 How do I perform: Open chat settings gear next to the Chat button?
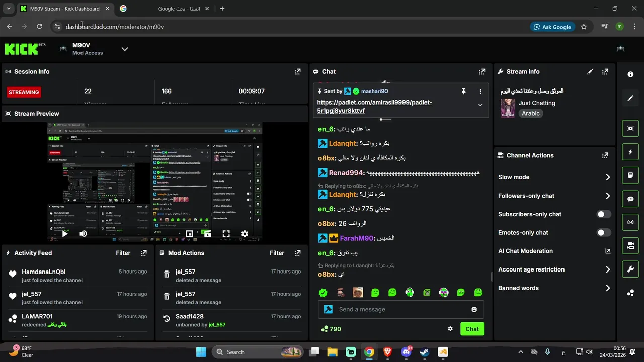tap(450, 329)
